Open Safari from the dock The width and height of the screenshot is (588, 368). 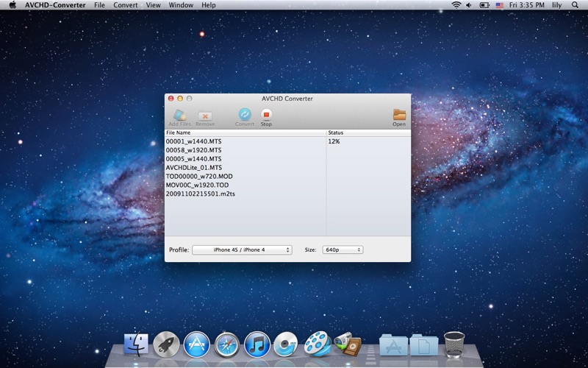[x=227, y=344]
